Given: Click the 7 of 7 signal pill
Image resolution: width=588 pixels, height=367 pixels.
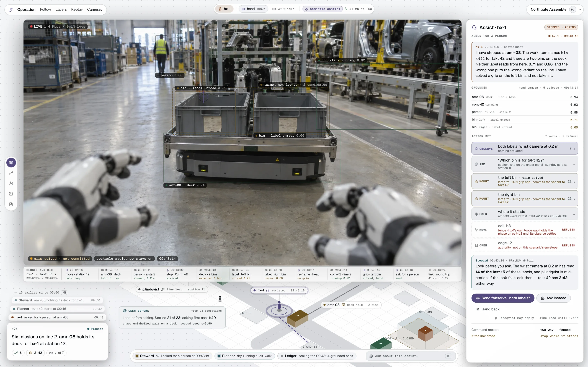Looking at the screenshot, I should click(x=57, y=353).
